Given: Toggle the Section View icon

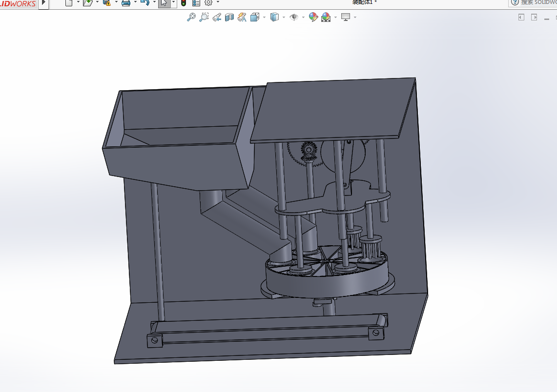Looking at the screenshot, I should (229, 17).
